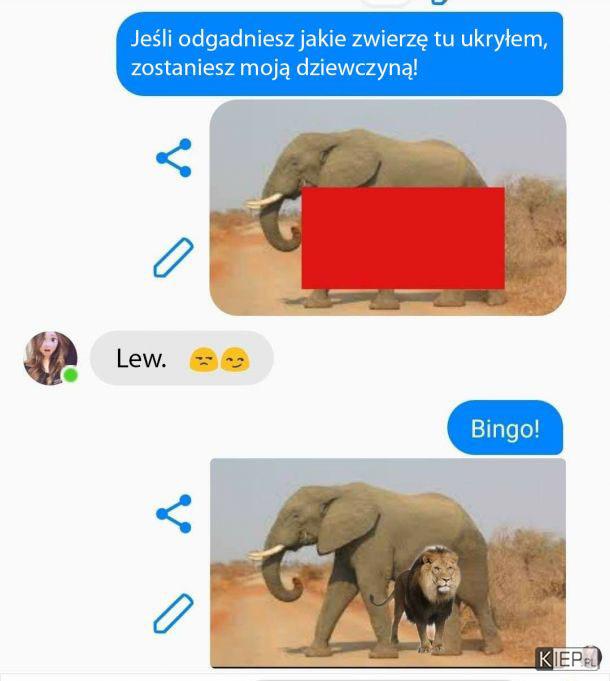
Task: Click the lion in the bottom image
Action: click(x=430, y=597)
